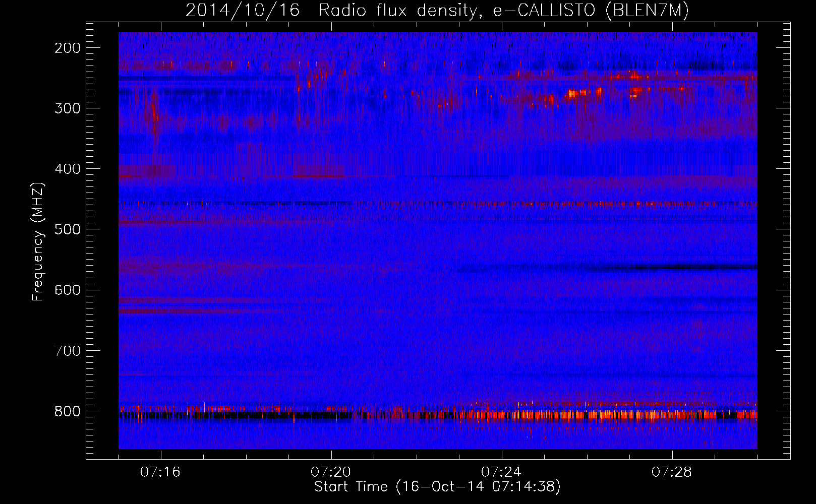
Task: Click the 07:24 time tick label
Action: (x=501, y=472)
